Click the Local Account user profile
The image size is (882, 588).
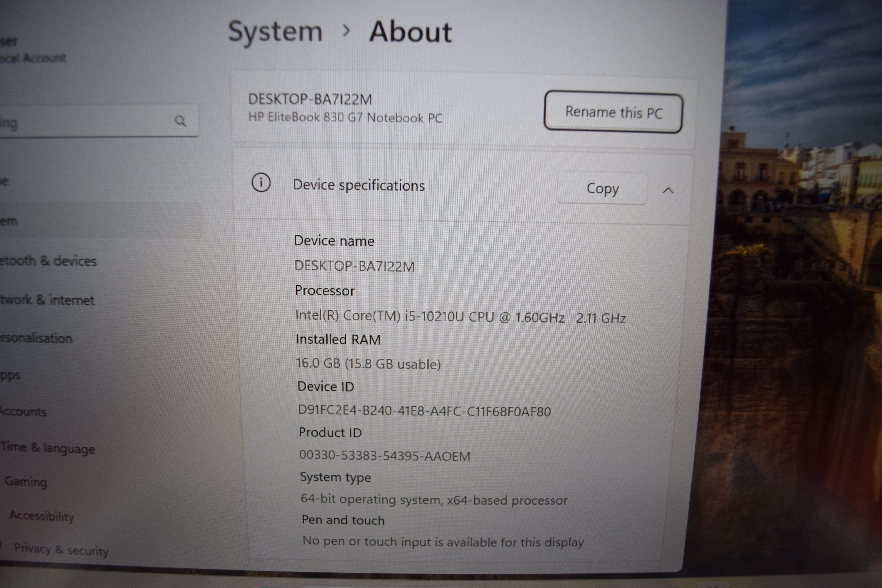tap(33, 50)
